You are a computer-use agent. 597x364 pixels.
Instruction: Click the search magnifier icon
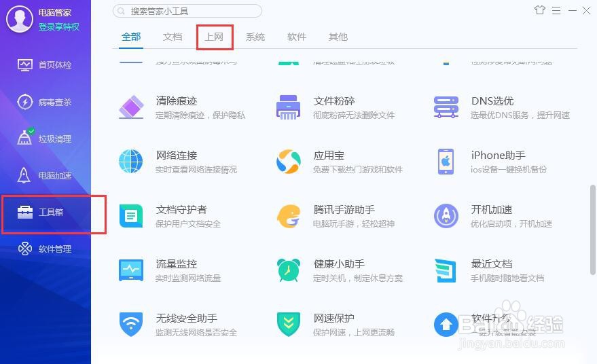click(121, 11)
